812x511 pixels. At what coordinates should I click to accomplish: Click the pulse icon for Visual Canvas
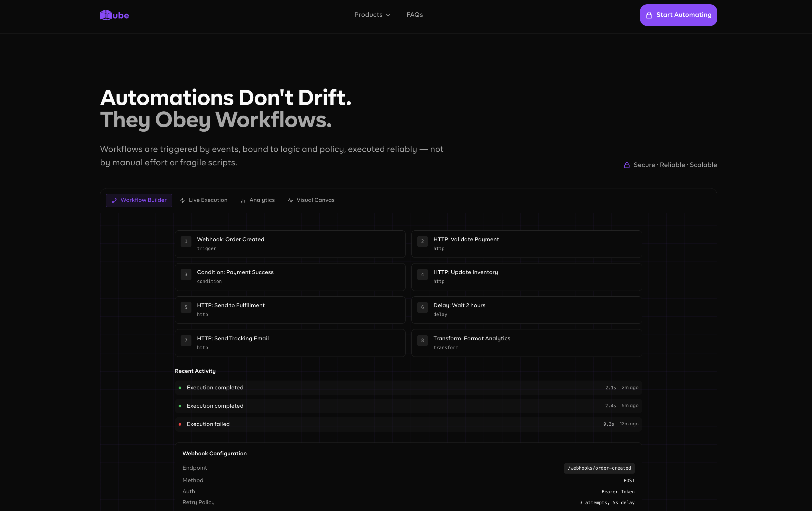point(290,200)
